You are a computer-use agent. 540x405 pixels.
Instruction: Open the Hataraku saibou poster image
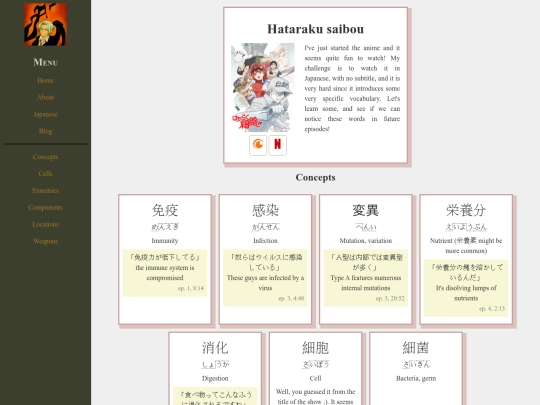point(263,87)
